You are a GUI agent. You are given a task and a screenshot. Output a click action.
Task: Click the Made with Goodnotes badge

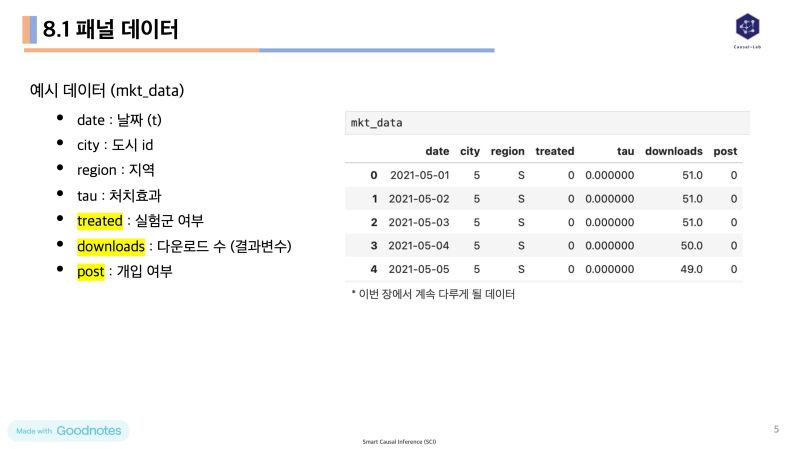click(x=68, y=431)
